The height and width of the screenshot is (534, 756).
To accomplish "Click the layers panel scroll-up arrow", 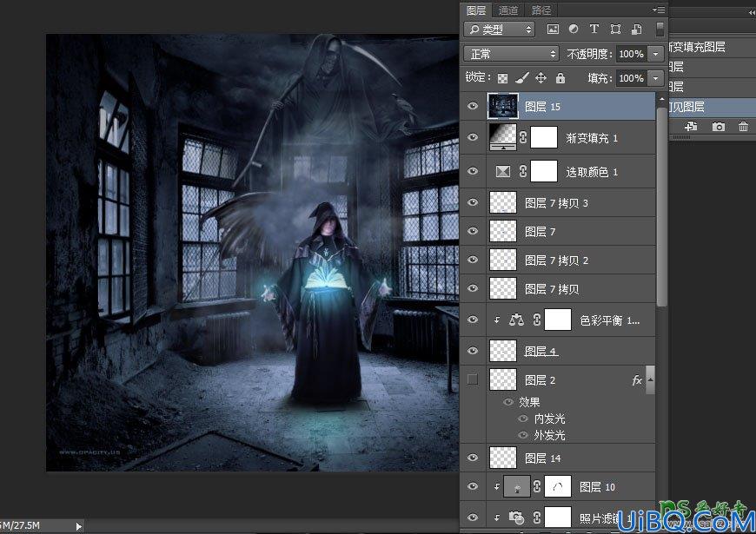I will [x=662, y=99].
